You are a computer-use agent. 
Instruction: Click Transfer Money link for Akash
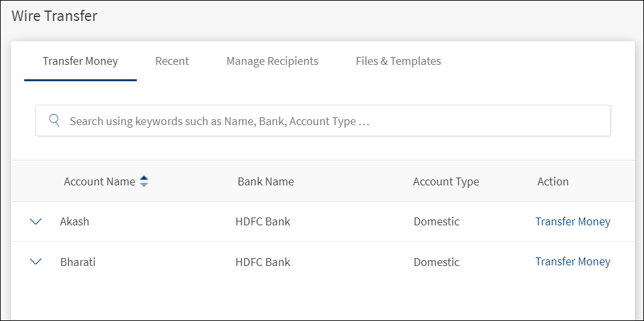pos(573,221)
